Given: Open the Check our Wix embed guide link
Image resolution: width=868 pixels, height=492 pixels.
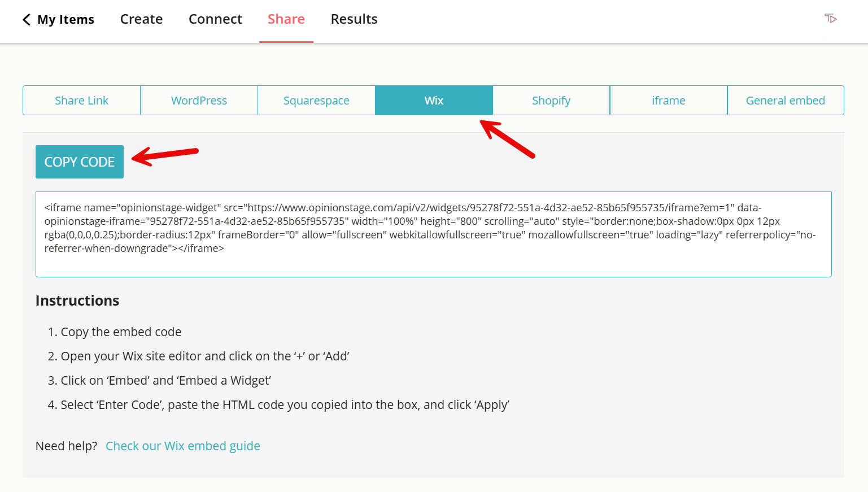Looking at the screenshot, I should [183, 446].
